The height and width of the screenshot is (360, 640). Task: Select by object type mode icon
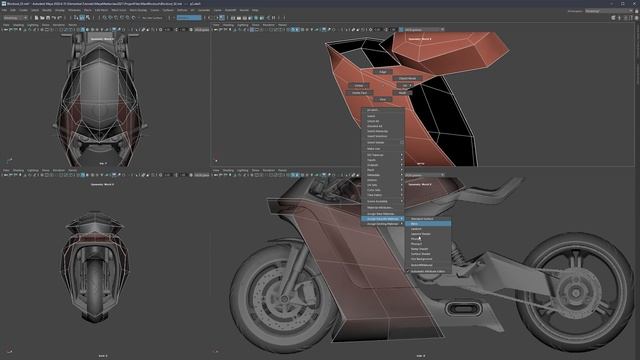[x=82, y=18]
